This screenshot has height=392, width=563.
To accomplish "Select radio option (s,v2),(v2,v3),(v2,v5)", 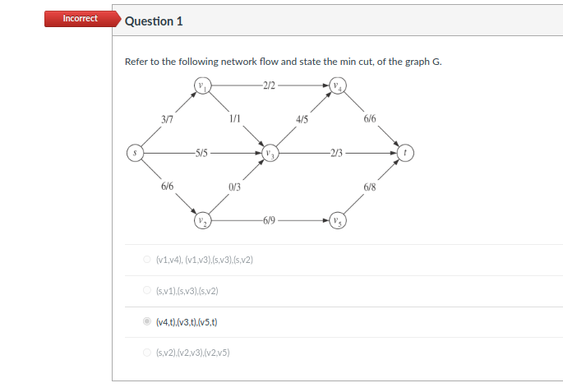I will [147, 353].
